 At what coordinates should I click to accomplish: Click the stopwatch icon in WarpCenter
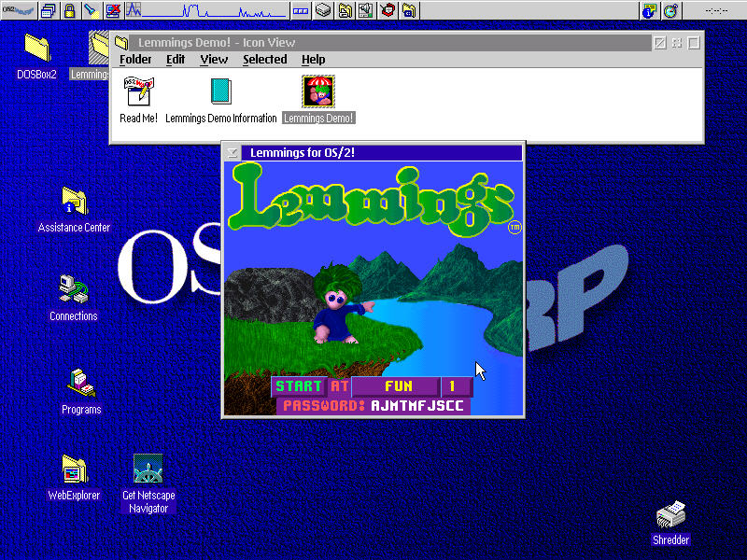pos(670,10)
